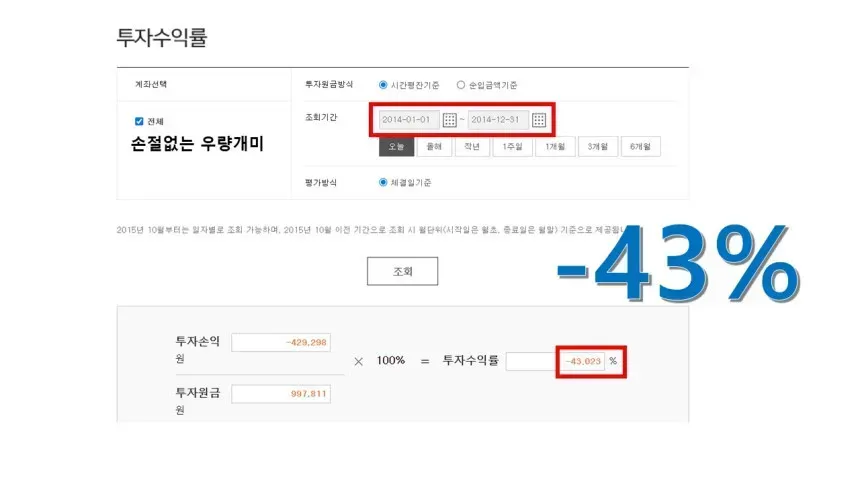860x484 pixels.
Task: Click the 오늘 period button
Action: point(396,147)
